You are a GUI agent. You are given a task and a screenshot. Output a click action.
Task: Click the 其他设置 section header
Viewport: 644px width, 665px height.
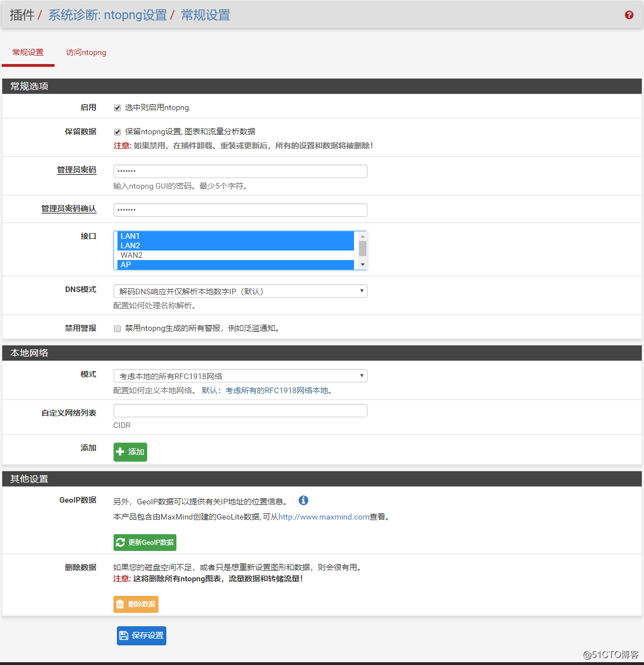point(321,479)
